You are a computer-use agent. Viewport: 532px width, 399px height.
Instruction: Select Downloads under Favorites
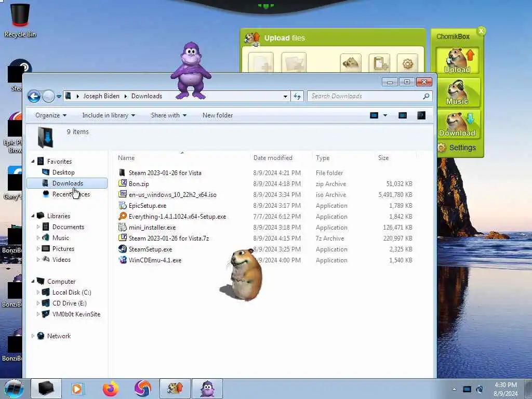[x=67, y=183]
